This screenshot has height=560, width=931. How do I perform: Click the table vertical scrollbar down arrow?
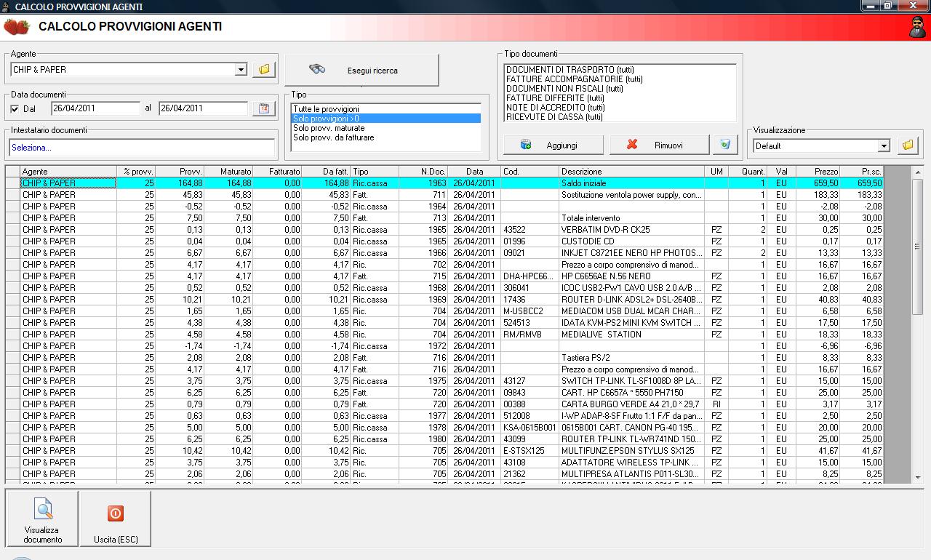[x=917, y=477]
